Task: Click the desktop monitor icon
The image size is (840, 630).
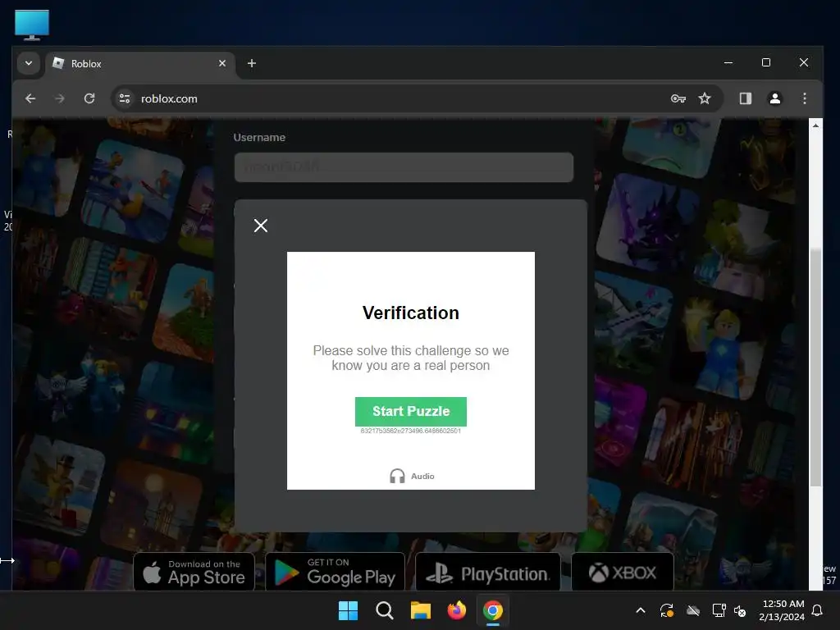Action: pos(32,25)
